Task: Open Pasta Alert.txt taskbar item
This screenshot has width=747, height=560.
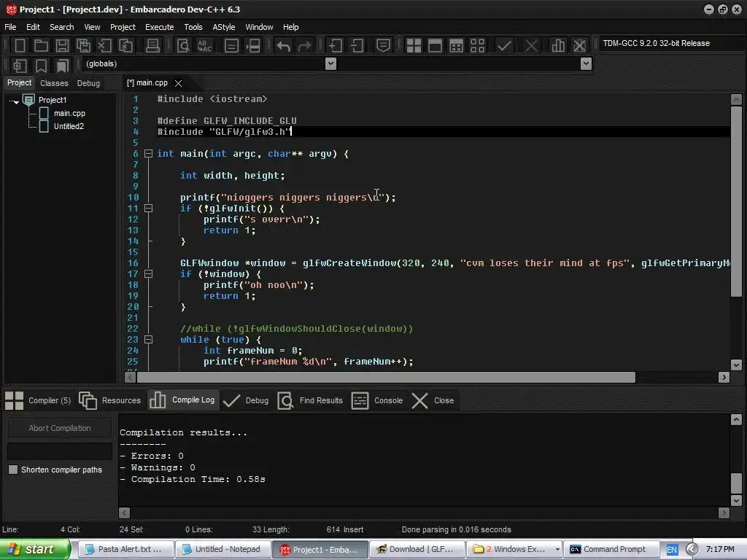Action: 125,550
